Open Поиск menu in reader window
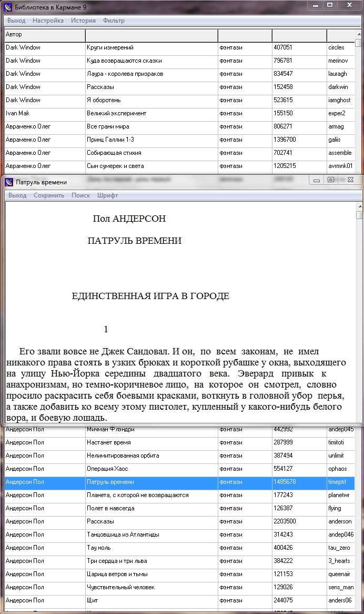This screenshot has width=364, height=614. click(81, 195)
